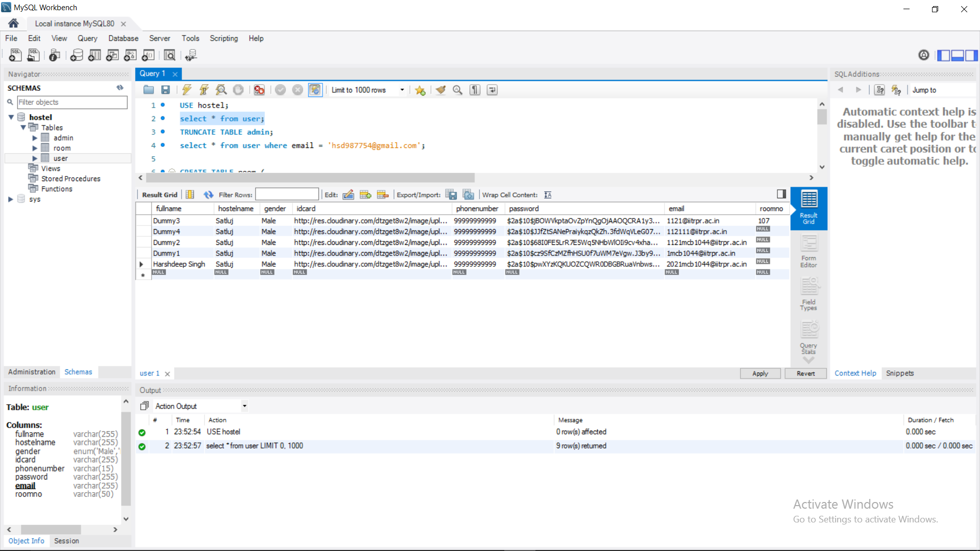The height and width of the screenshot is (551, 980).
Task: Create a new schema icon
Action: (77, 55)
